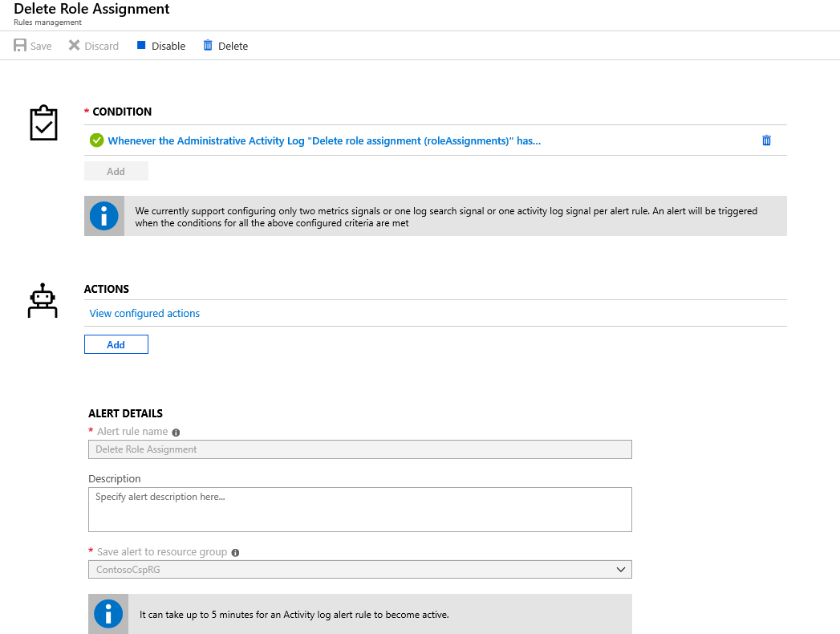
Task: Click the Rules management subtitle
Action: (x=47, y=22)
